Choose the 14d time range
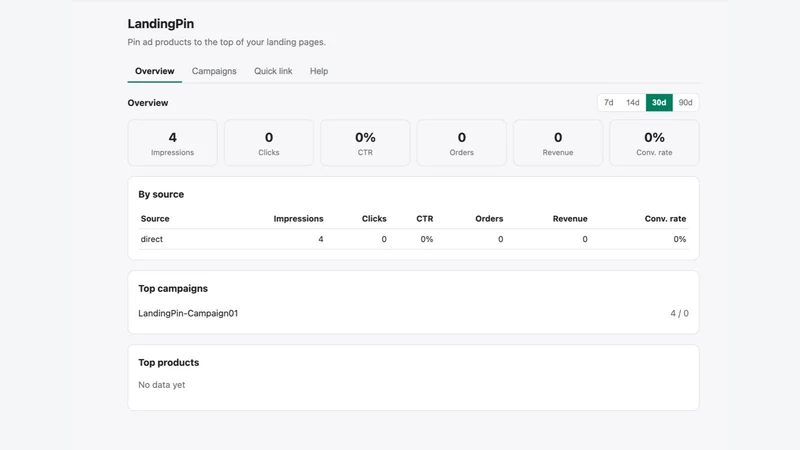Screen dimensions: 800x450 point(633,103)
